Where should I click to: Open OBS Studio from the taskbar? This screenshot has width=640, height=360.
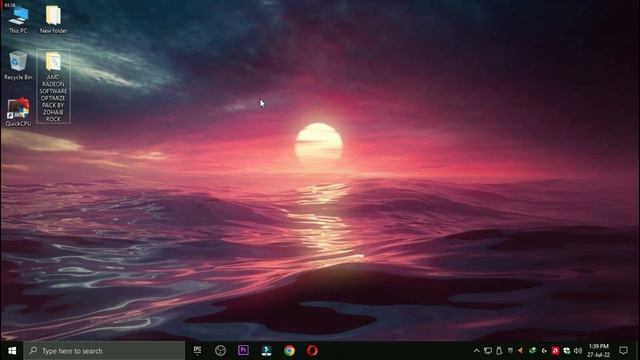click(220, 351)
